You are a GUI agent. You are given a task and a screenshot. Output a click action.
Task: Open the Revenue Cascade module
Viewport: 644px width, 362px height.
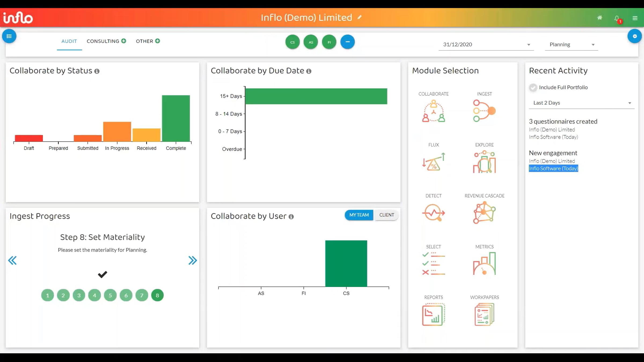[x=484, y=213]
